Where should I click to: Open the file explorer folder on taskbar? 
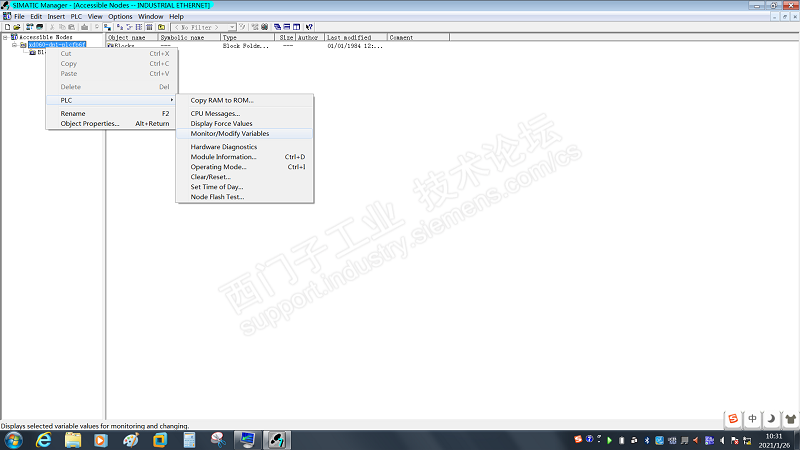(x=73, y=440)
